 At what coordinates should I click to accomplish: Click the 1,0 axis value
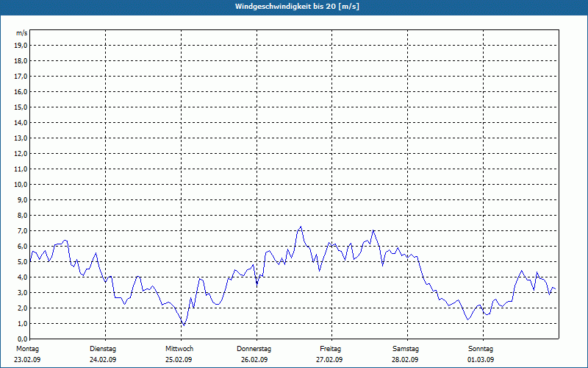[22, 324]
